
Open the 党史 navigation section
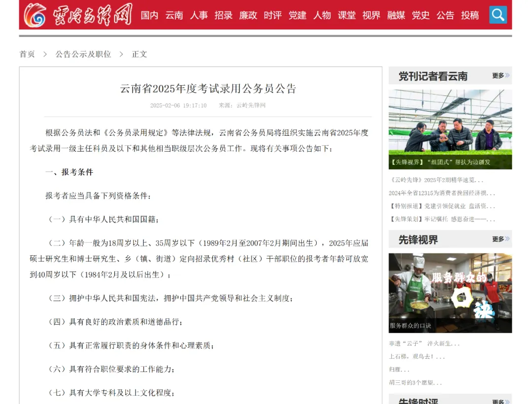(x=421, y=15)
